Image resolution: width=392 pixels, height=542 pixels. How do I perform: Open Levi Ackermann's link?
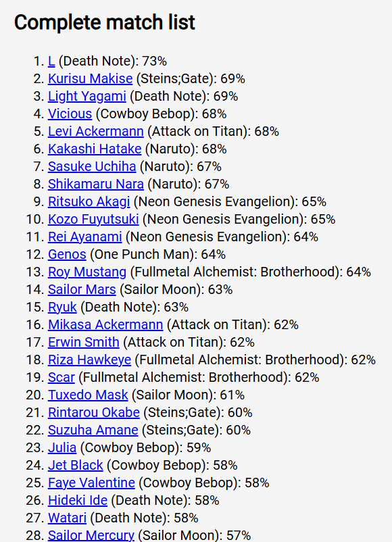pyautogui.click(x=96, y=131)
